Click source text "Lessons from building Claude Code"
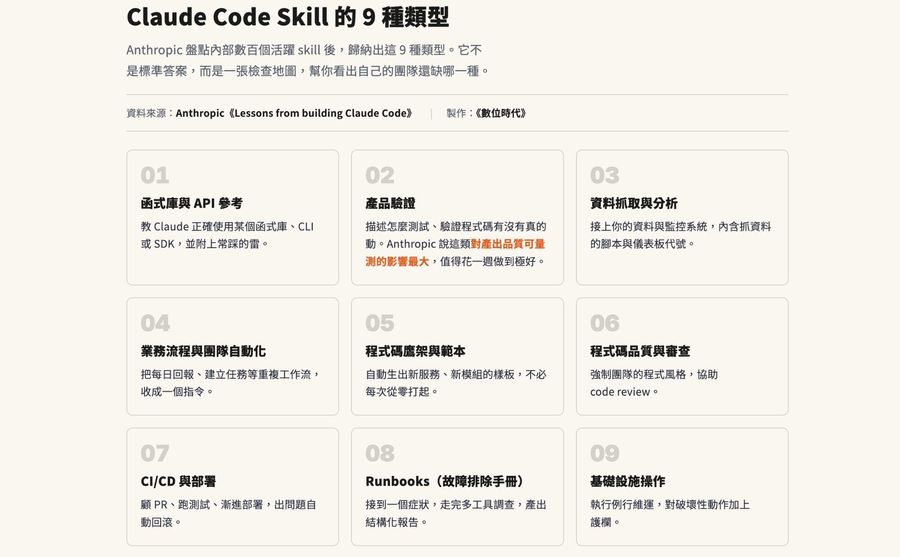Image resolution: width=900 pixels, height=557 pixels. point(320,113)
